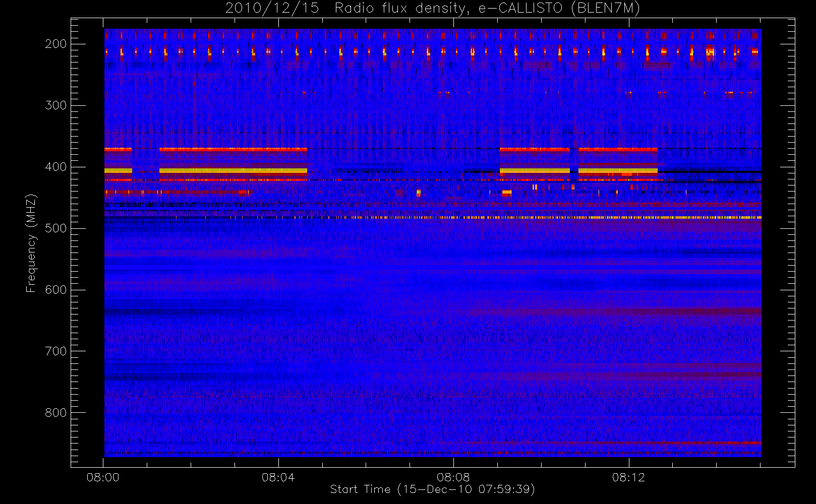Click the 400 frequency tick label
This screenshot has height=504, width=816.
55,167
